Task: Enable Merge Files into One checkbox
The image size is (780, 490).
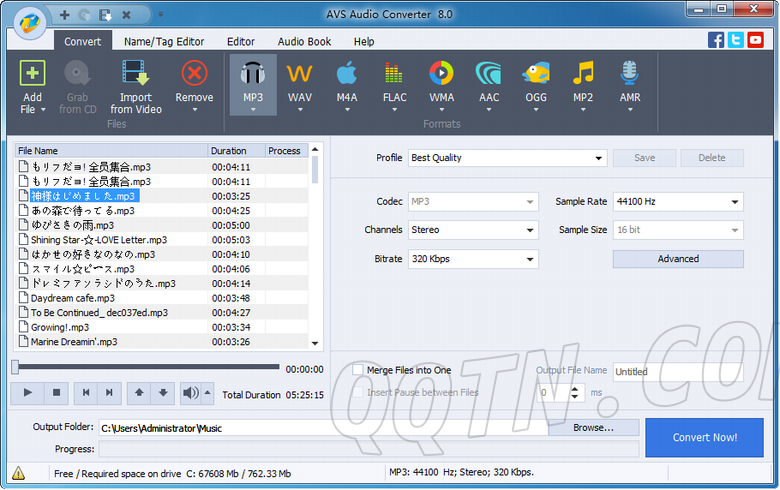Action: [x=358, y=370]
